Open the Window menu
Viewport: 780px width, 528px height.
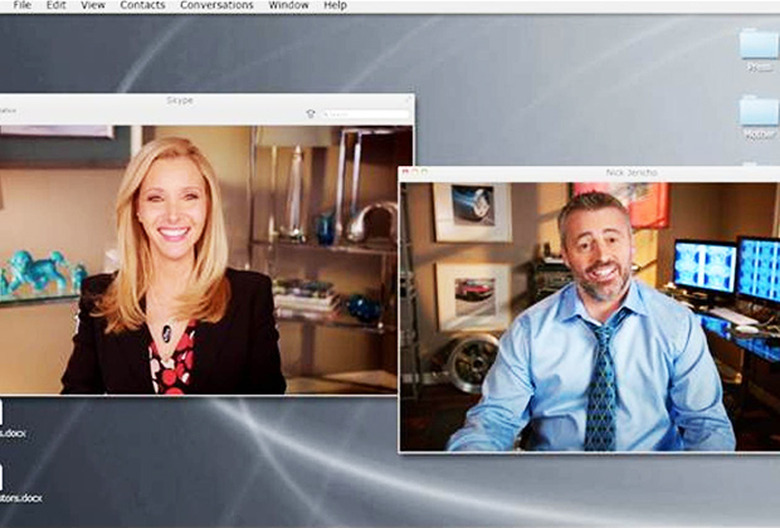pos(288,6)
